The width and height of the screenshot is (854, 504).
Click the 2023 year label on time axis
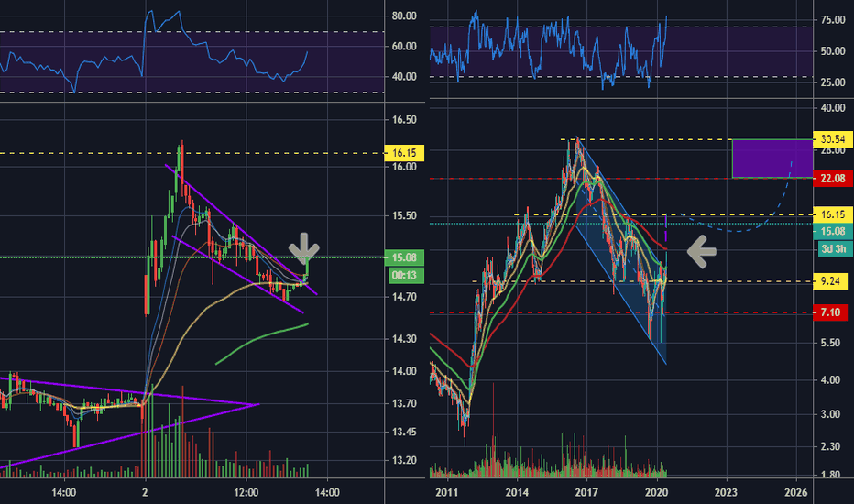(726, 493)
